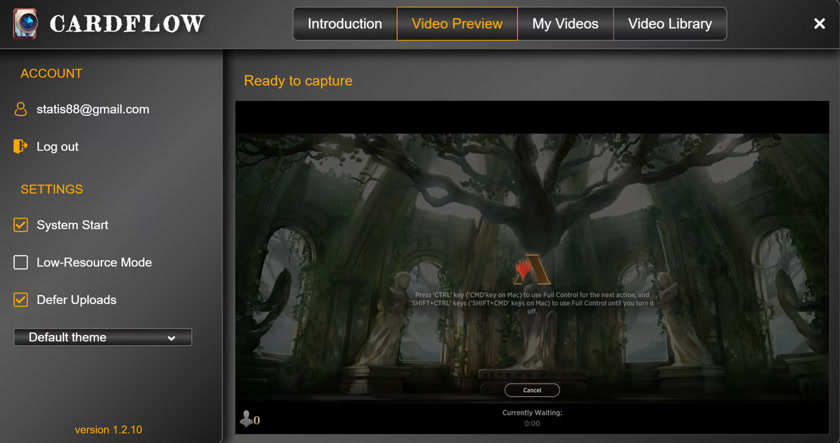This screenshot has height=443, width=840.
Task: Click the Low-Resource Mode label text
Action: (94, 262)
